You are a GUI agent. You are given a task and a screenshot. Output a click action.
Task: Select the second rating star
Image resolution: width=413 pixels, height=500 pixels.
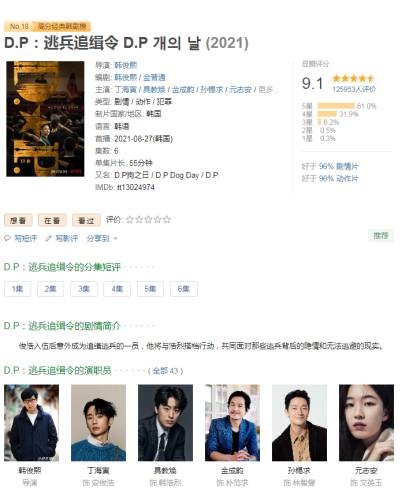pyautogui.click(x=139, y=220)
